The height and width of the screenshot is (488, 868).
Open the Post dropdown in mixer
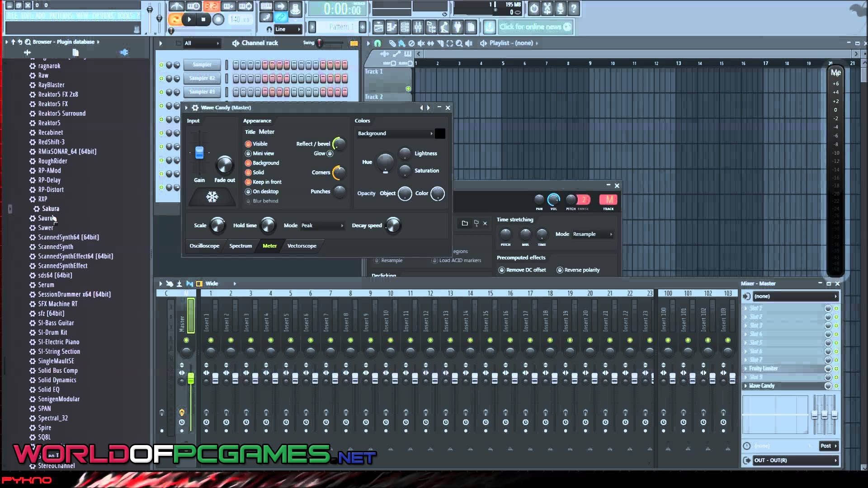coord(829,446)
